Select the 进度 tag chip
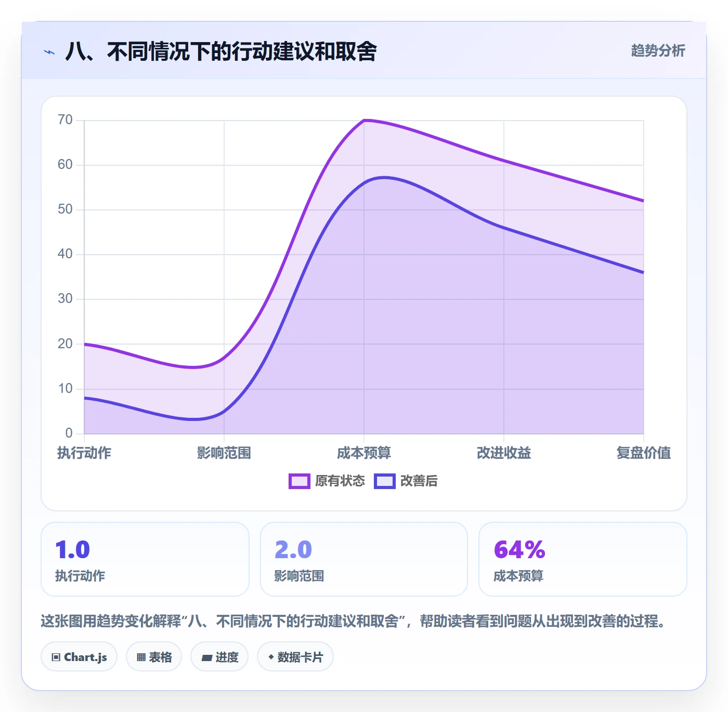 (x=219, y=657)
